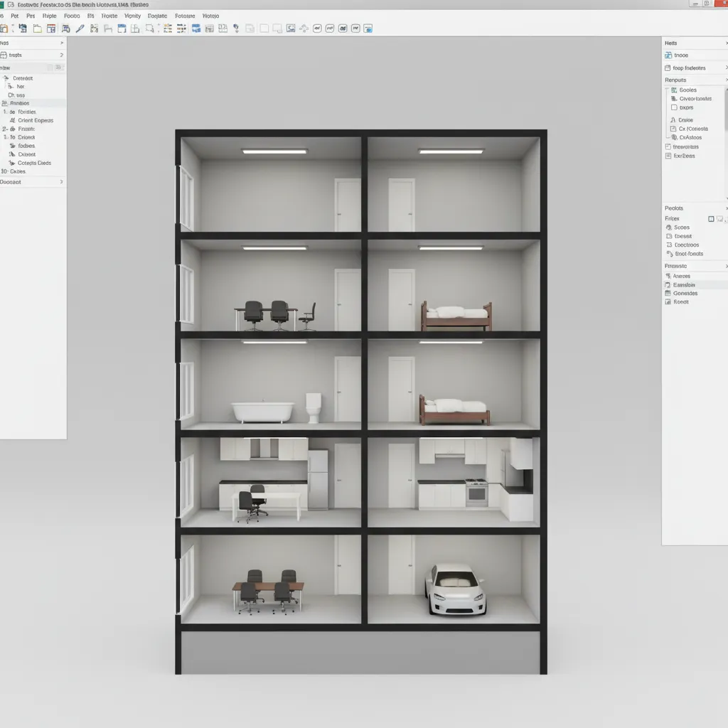Click the right panel vertical scrollbar
This screenshot has height=728, width=728.
coord(725,110)
